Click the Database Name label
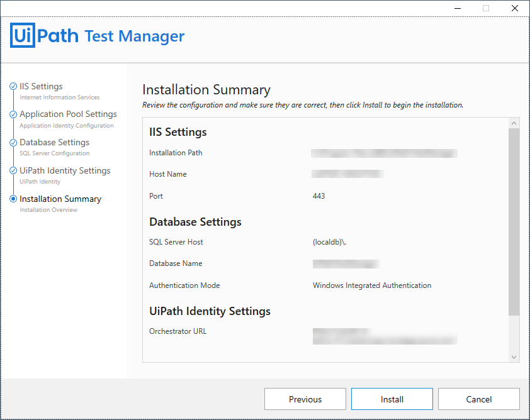Image resolution: width=530 pixels, height=420 pixels. pos(176,263)
